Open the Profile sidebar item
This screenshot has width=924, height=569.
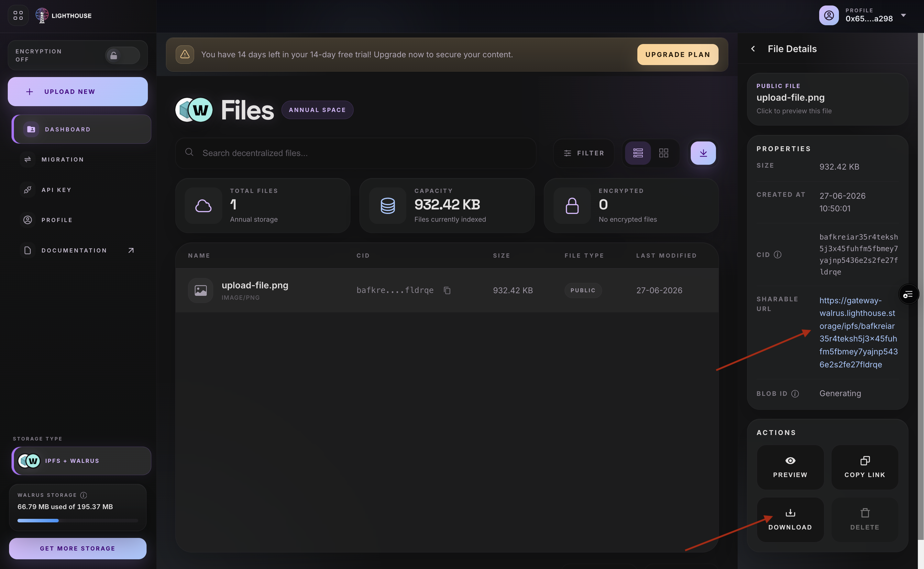[78, 220]
